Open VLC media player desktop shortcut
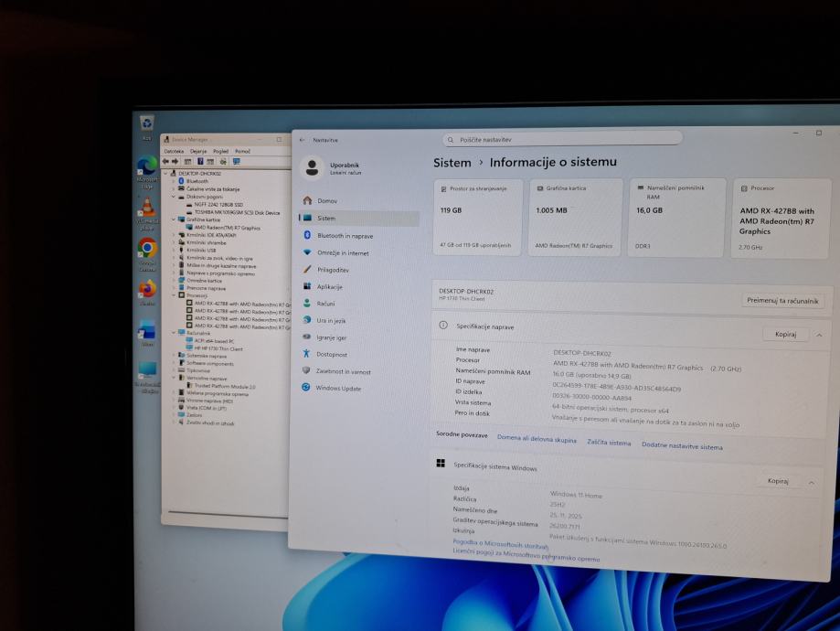Image resolution: width=840 pixels, height=631 pixels. tap(147, 209)
